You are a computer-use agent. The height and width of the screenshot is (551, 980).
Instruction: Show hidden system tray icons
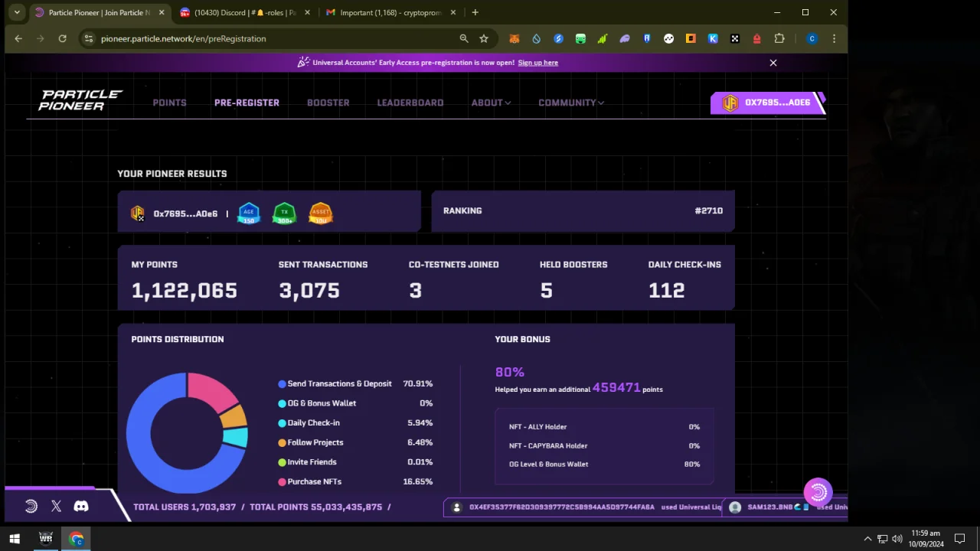867,539
